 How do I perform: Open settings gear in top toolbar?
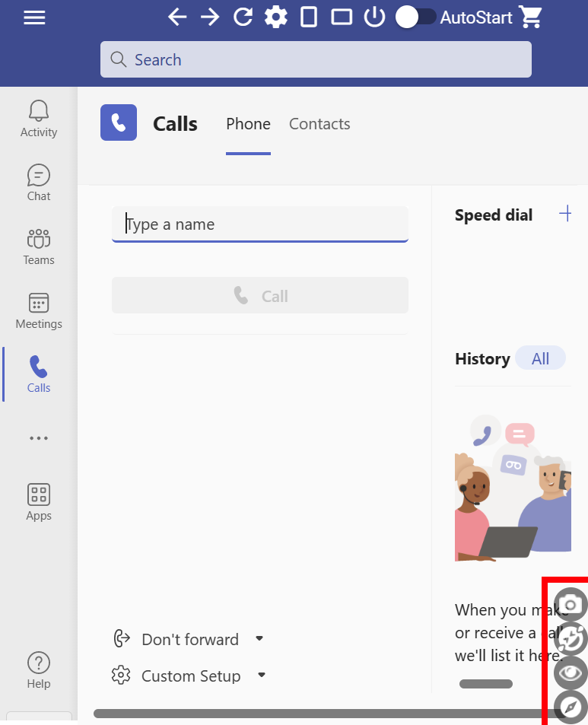click(275, 17)
